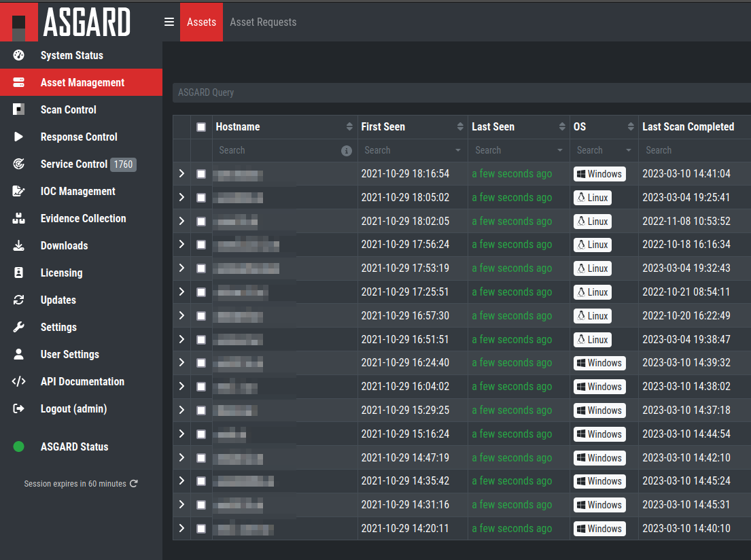Click the API Documentation code icon
Screen dimensions: 751x560
coord(18,381)
